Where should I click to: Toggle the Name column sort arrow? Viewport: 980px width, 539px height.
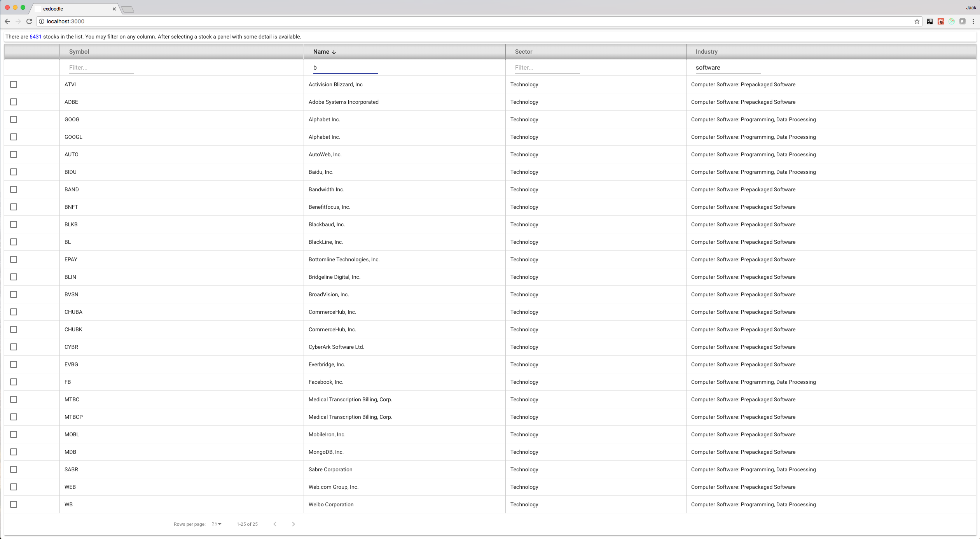(334, 52)
